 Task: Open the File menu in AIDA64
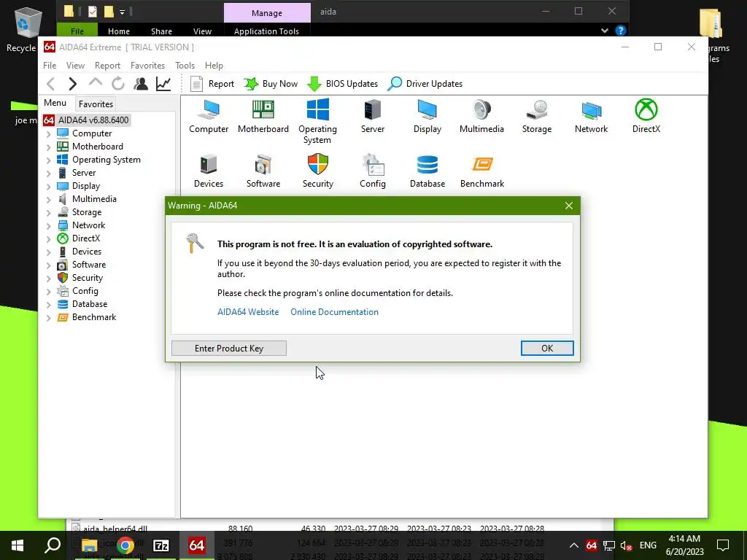tap(50, 65)
